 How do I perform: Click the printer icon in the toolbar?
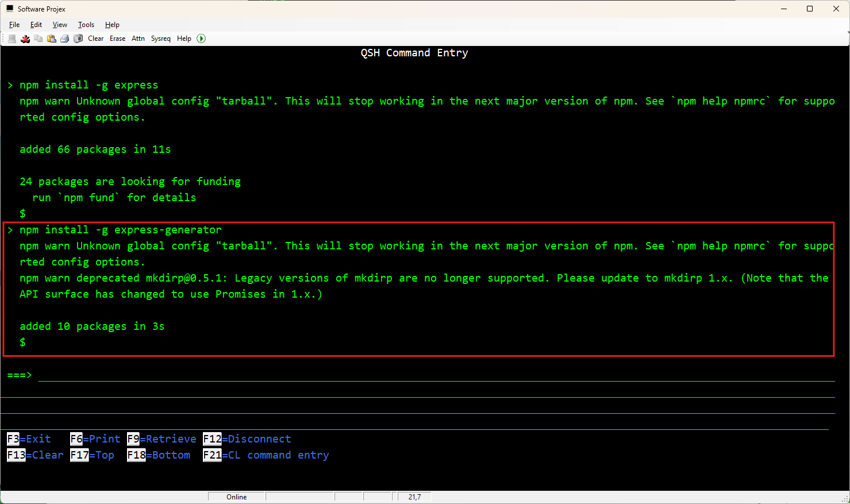[65, 39]
